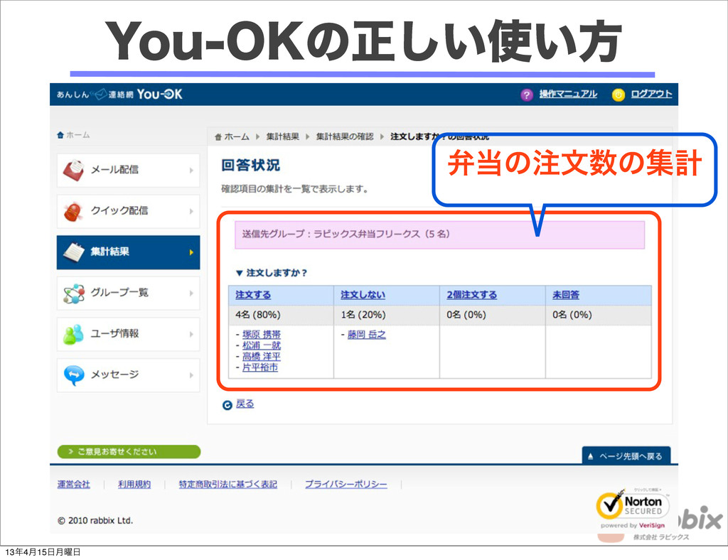
Task: Open the 利用規約 footer link
Action: 134,485
